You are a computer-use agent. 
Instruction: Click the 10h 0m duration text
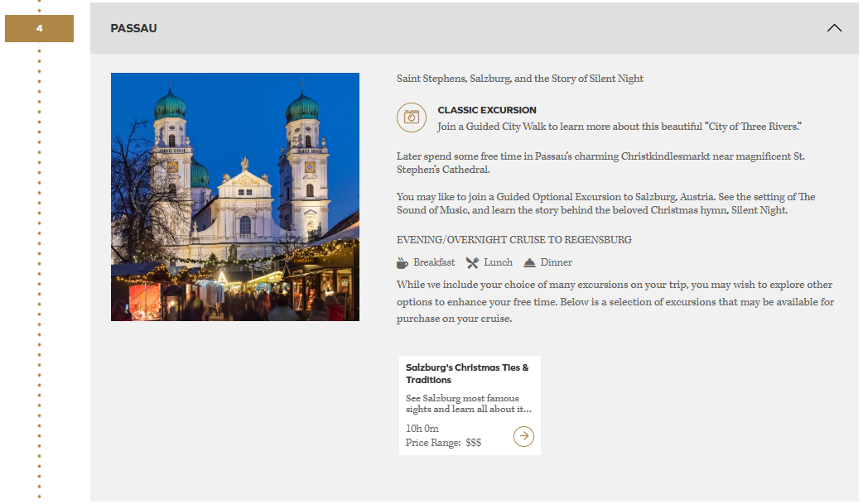pyautogui.click(x=422, y=429)
